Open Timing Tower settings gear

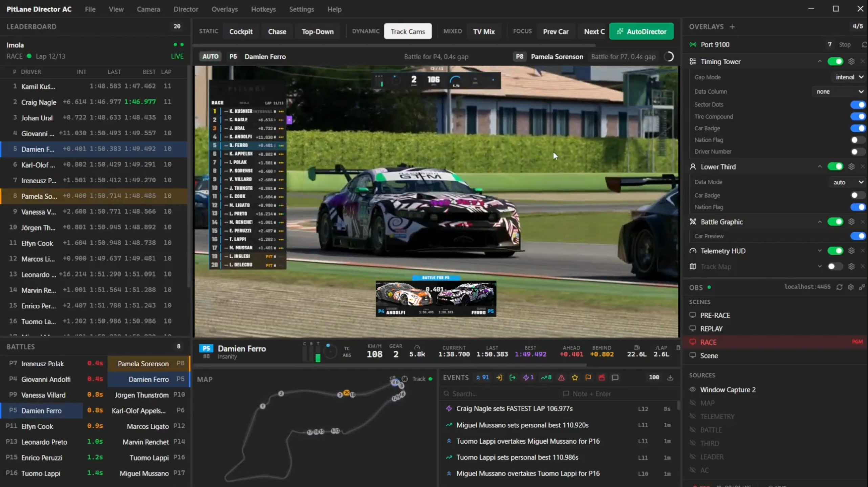tap(851, 61)
